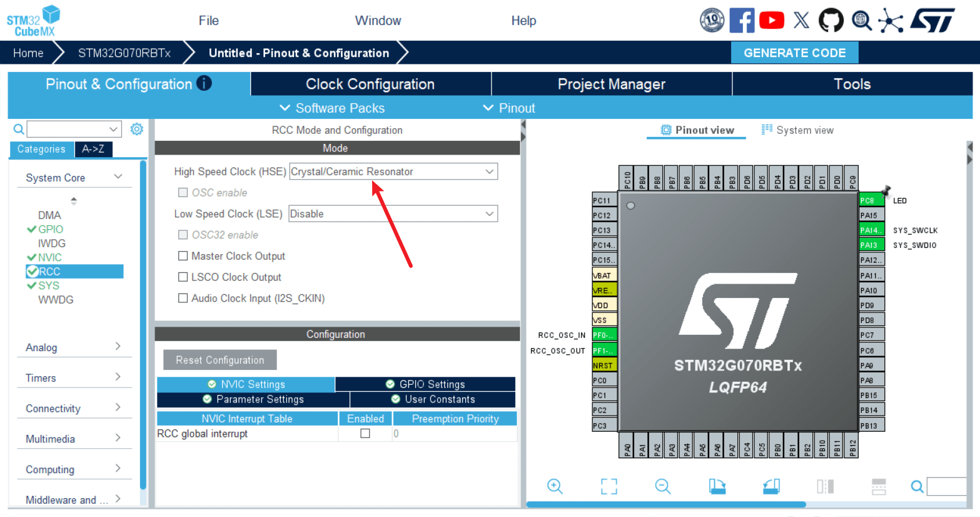This screenshot has width=980, height=517.
Task: Open the YouTube icon link
Action: coord(772,21)
